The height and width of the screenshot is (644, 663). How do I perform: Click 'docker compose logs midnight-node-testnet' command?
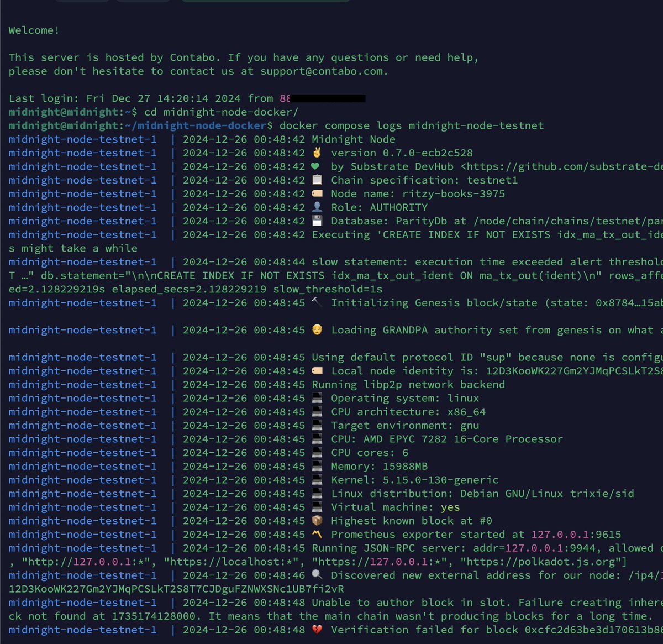pyautogui.click(x=412, y=126)
